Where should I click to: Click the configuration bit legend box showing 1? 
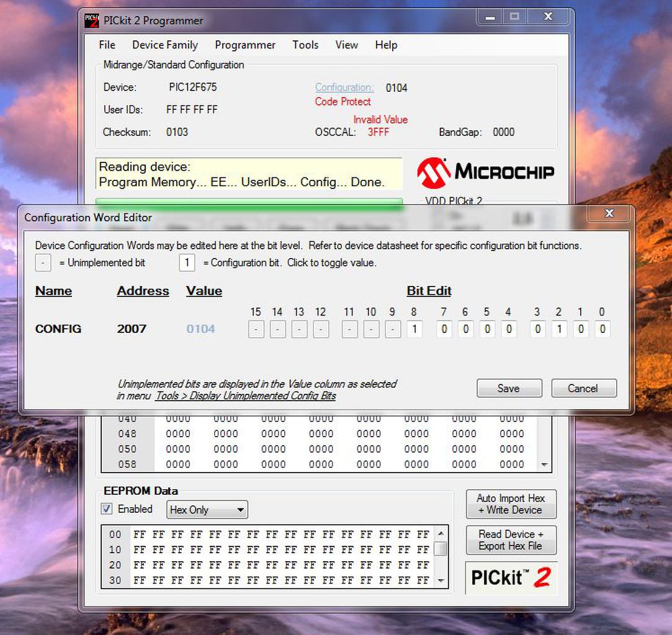pyautogui.click(x=187, y=262)
